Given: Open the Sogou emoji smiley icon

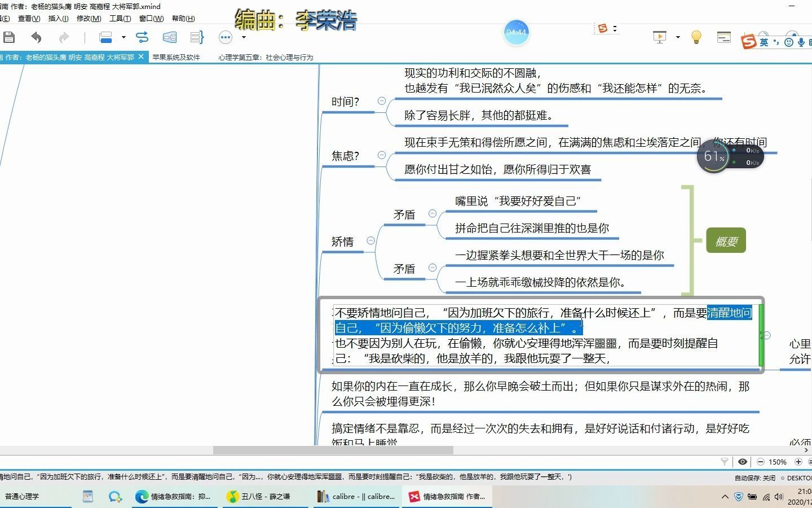Looking at the screenshot, I should (789, 42).
